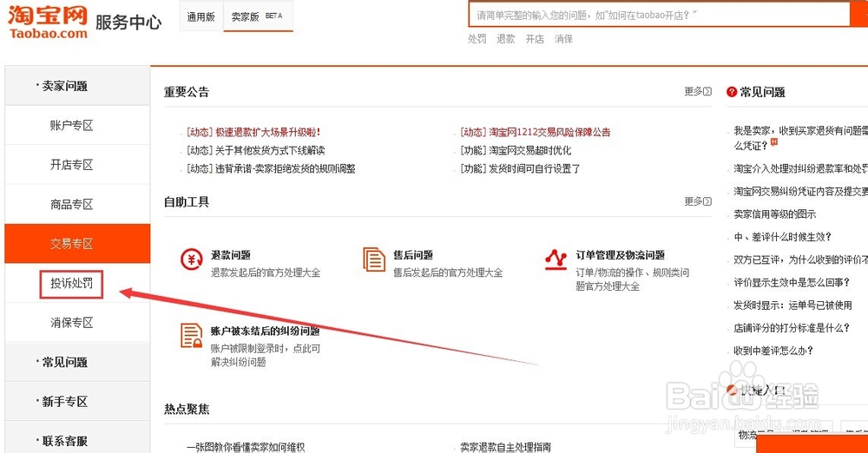Focus the question search input field
Image resolution: width=868 pixels, height=453 pixels.
(x=659, y=15)
